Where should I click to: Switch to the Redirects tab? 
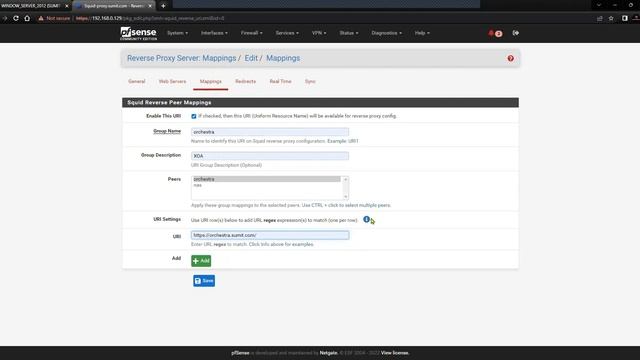(x=245, y=82)
